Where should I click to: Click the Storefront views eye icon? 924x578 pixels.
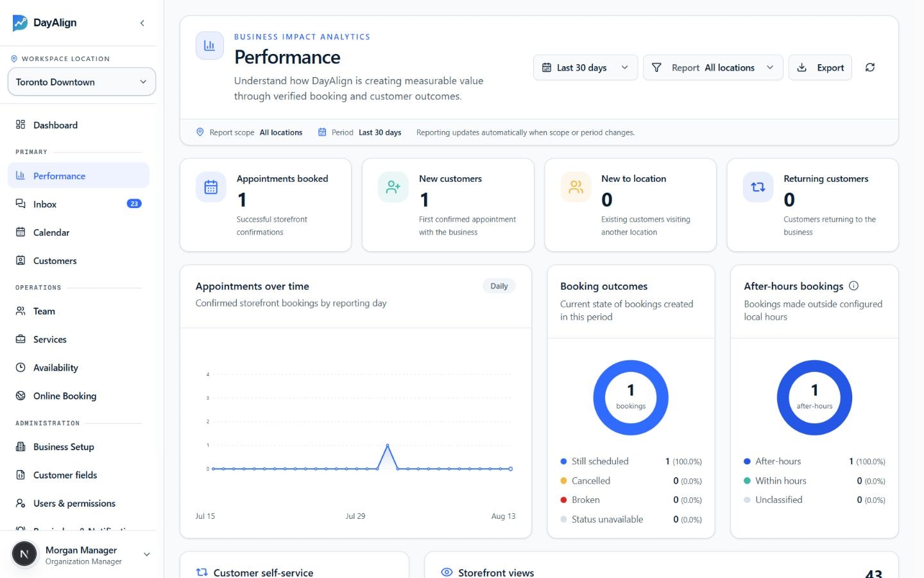point(447,572)
